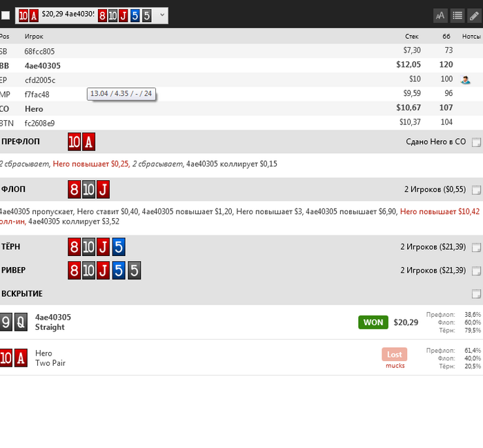Image resolution: width=483 pixels, height=448 pixels.
Task: Toggle the note box on ТЁРН row
Action: point(476,247)
